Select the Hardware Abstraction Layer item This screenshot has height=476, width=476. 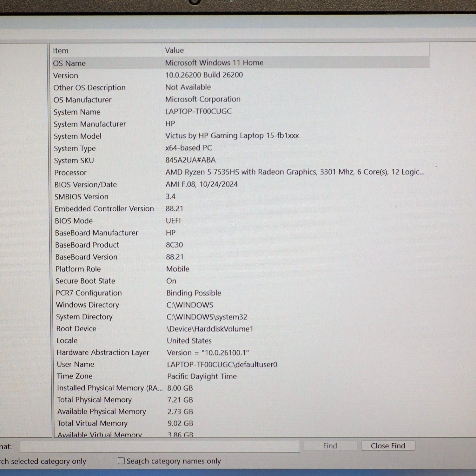coord(103,353)
